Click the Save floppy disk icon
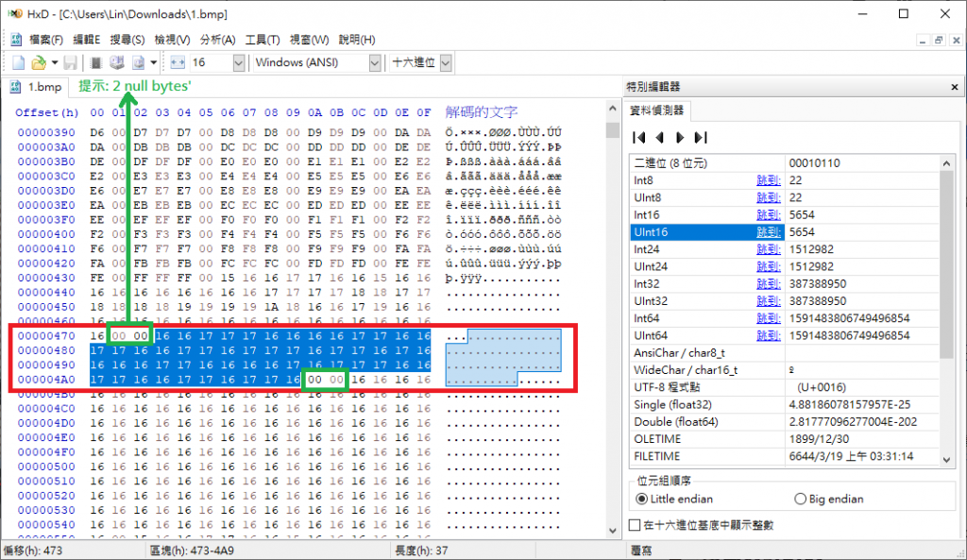The width and height of the screenshot is (967, 560). tap(70, 62)
